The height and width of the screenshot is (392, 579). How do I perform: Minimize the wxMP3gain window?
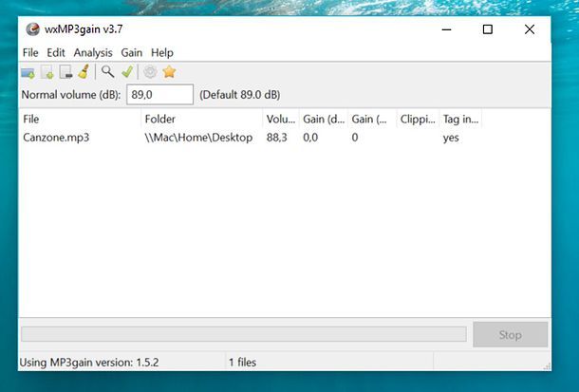point(446,29)
